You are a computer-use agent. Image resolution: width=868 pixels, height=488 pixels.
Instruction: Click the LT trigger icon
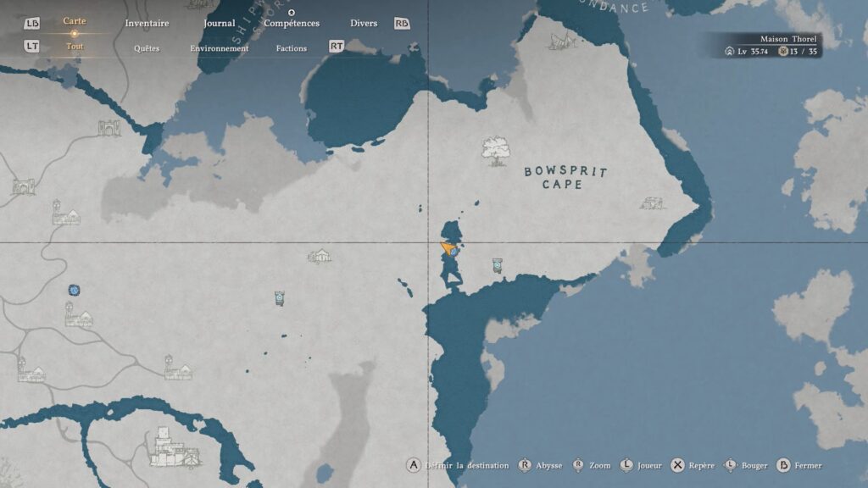[31, 47]
